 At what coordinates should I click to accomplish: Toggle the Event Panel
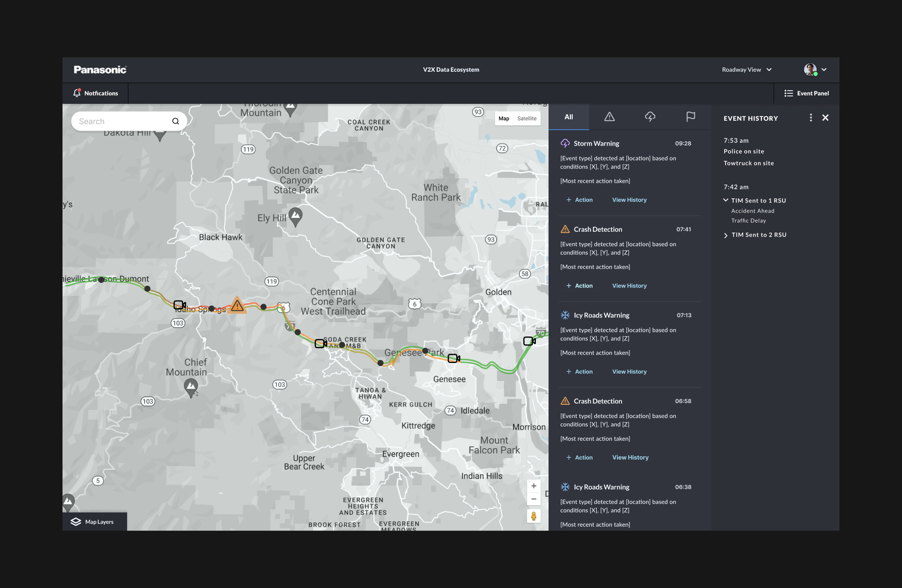806,93
